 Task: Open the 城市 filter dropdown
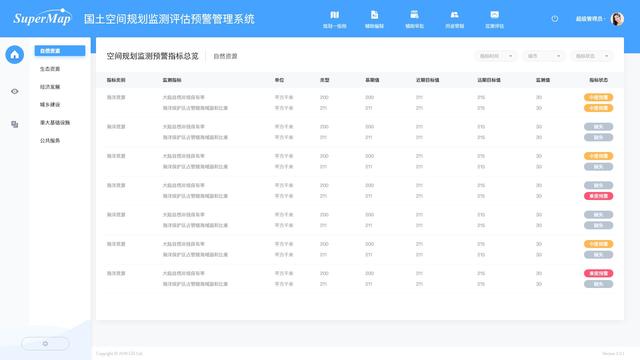[544, 56]
